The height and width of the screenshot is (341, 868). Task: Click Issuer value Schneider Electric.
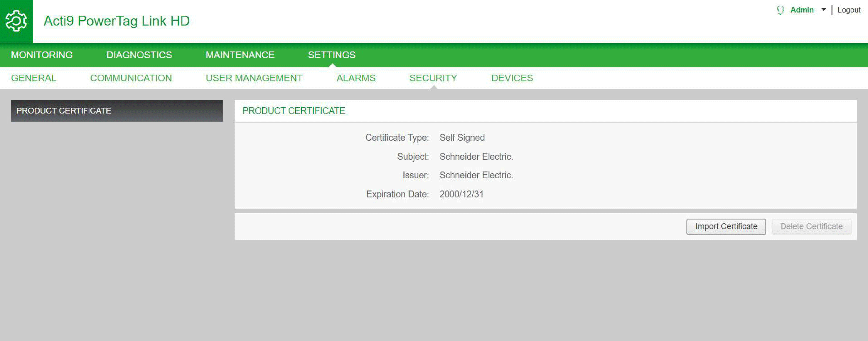[476, 175]
